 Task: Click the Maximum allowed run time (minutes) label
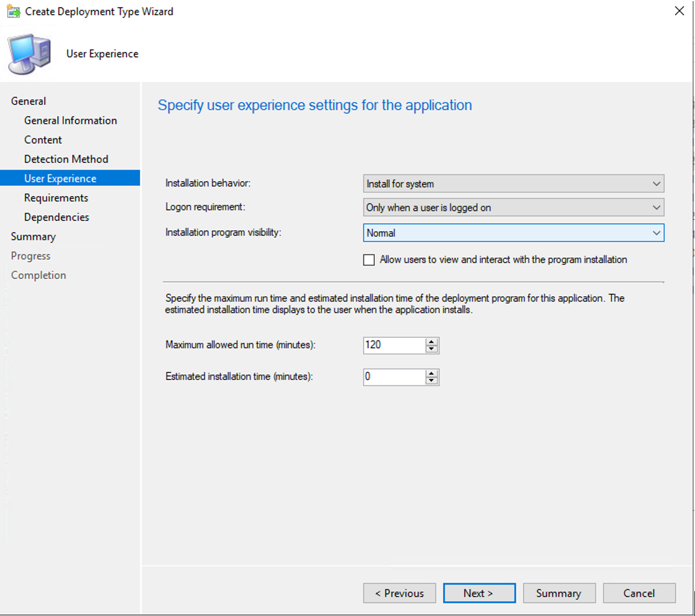[240, 345]
